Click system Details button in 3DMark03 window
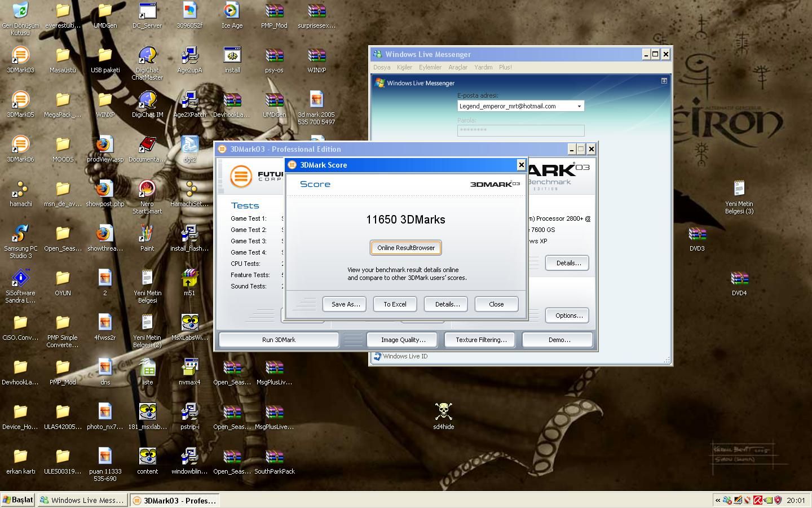 [x=567, y=263]
